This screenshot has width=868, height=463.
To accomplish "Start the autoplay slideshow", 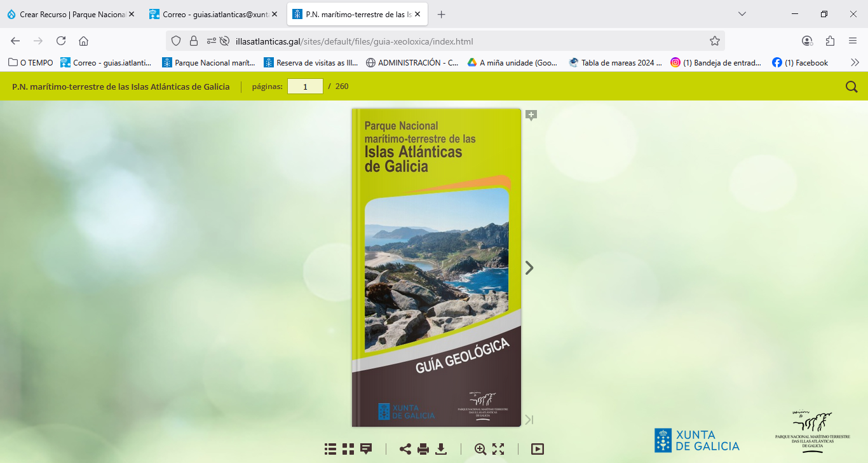I will point(537,448).
